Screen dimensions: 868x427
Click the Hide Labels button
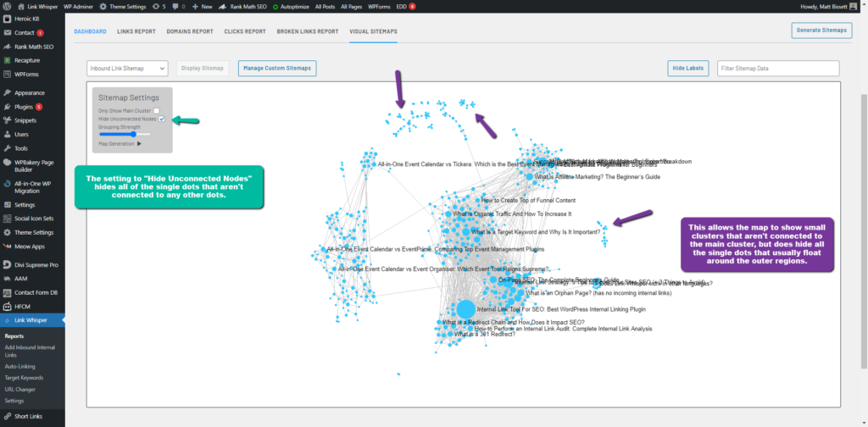click(x=688, y=69)
